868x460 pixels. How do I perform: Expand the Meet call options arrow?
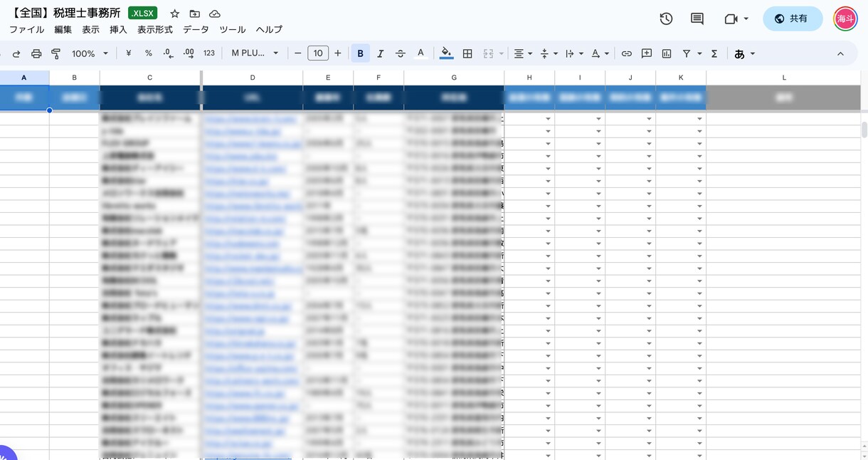click(746, 19)
